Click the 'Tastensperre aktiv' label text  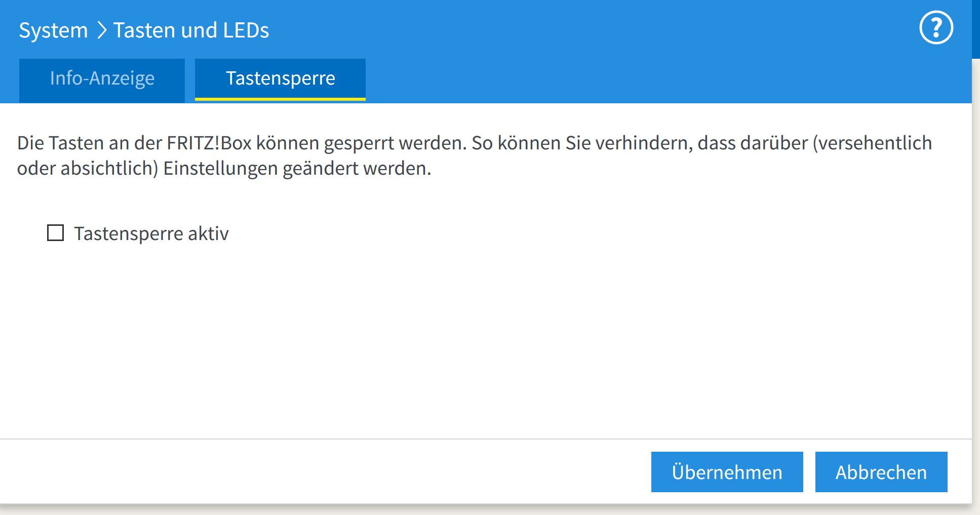pyautogui.click(x=151, y=233)
